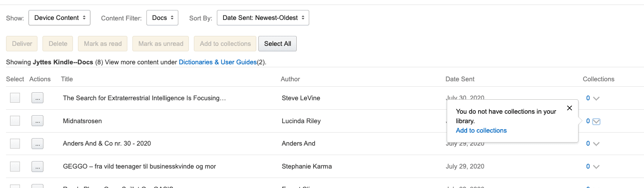Expand collections arrow for GEGGO row
Image resolution: width=644 pixels, height=188 pixels.
click(x=596, y=167)
